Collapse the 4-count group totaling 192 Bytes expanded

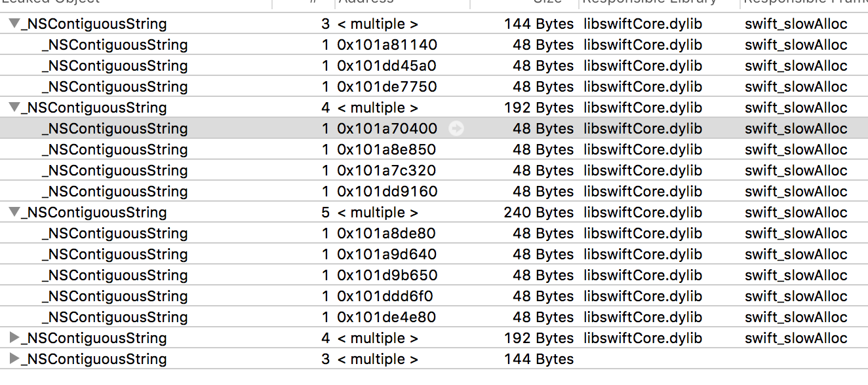[x=14, y=108]
